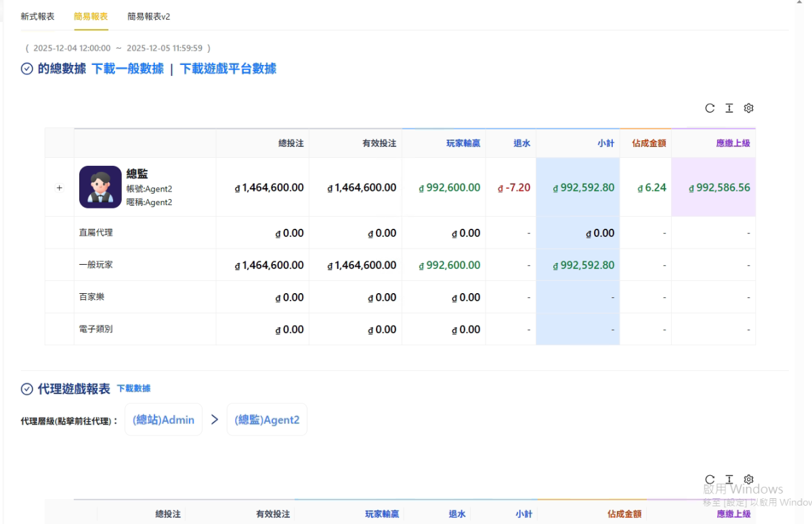Click the check-circle icon beside 代理遊戲報表
Image resolution: width=812 pixels, height=524 pixels.
click(27, 389)
